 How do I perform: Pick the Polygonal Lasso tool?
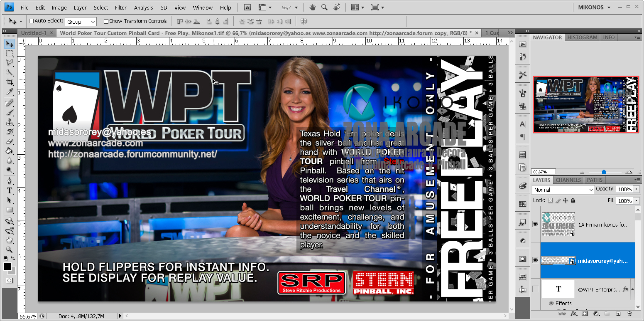(x=10, y=63)
